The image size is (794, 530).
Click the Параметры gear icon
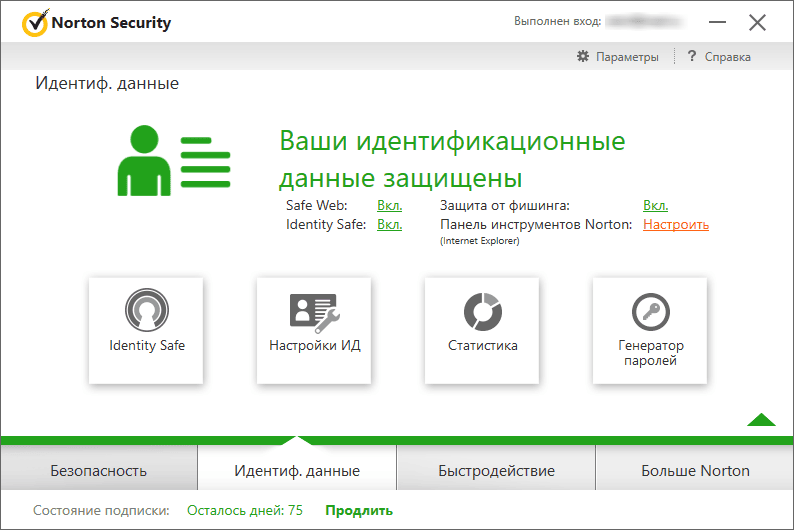click(x=583, y=56)
